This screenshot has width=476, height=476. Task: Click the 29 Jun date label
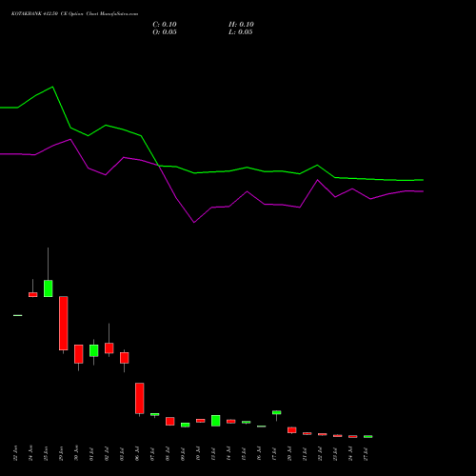[61, 453]
